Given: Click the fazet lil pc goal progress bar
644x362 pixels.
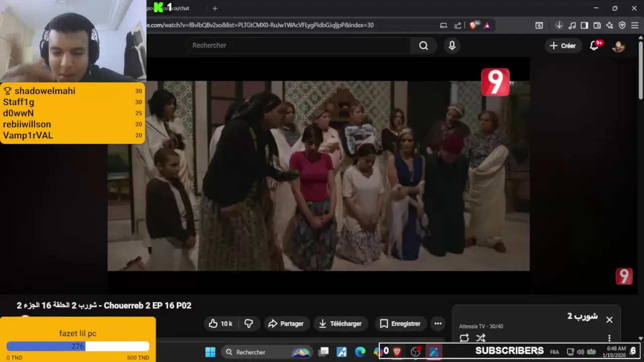Looking at the screenshot, I should 78,346.
